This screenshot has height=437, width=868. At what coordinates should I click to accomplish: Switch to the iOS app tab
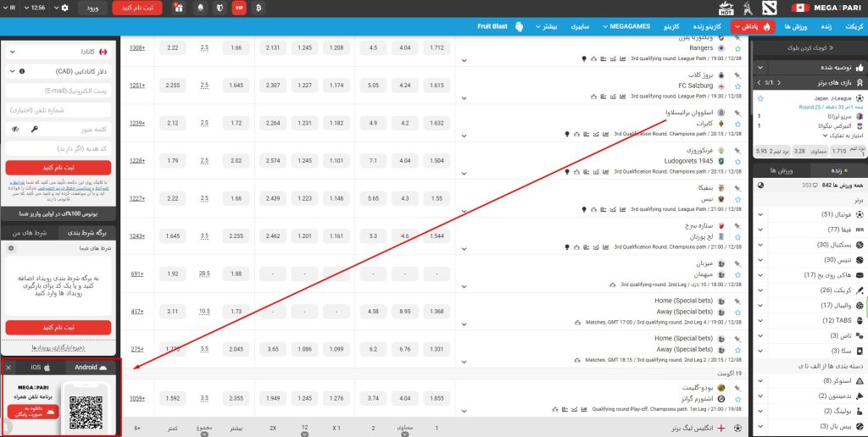pyautogui.click(x=41, y=368)
